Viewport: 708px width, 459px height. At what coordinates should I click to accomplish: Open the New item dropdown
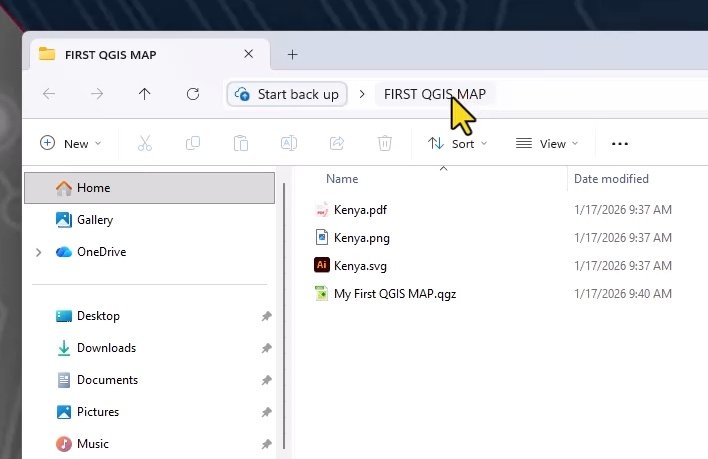tap(71, 144)
